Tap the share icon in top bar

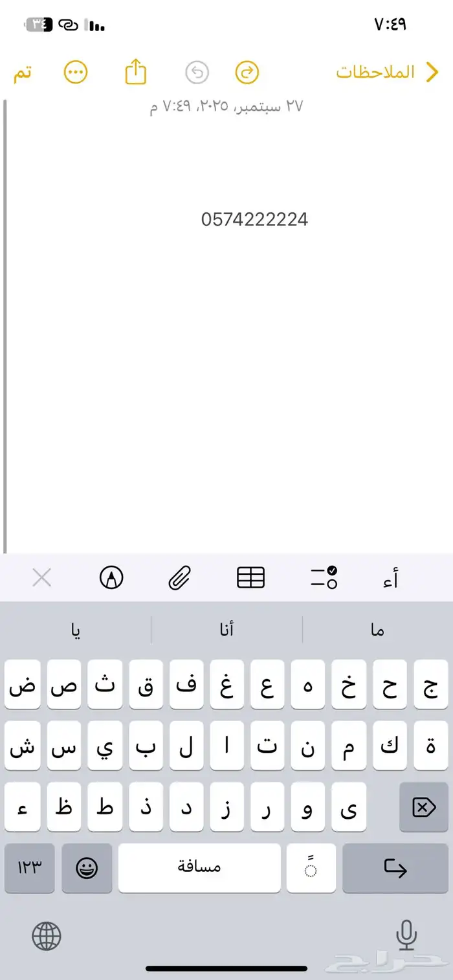(136, 72)
